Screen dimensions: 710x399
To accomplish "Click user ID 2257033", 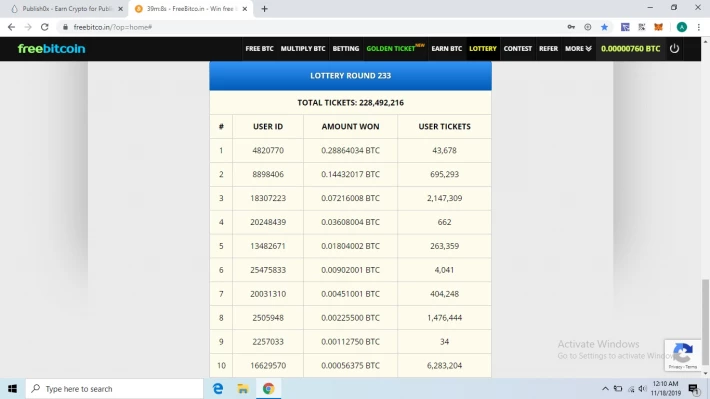I will tap(268, 342).
